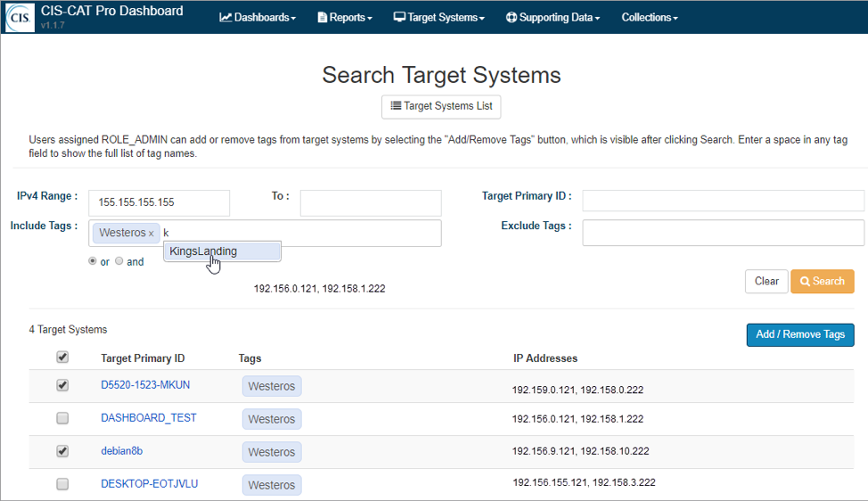868x501 pixels.
Task: Open the DESKTOP-EOTJVLU target link
Action: point(150,484)
